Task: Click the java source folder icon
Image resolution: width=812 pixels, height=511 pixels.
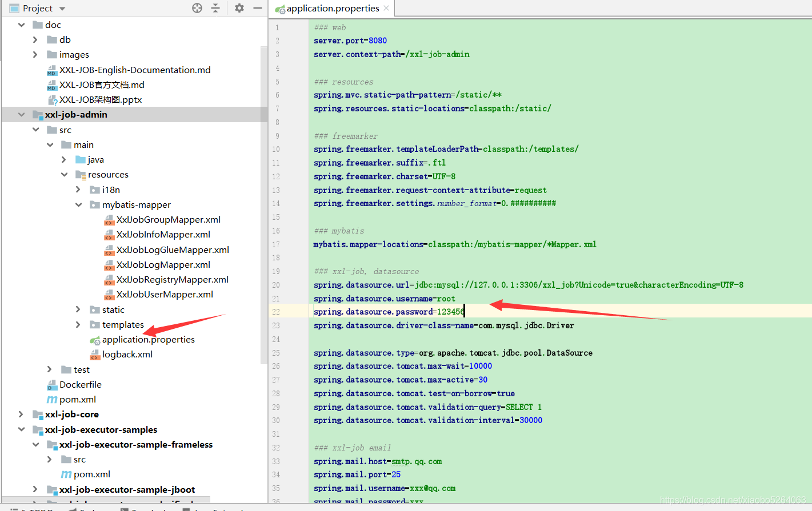Action: point(81,159)
